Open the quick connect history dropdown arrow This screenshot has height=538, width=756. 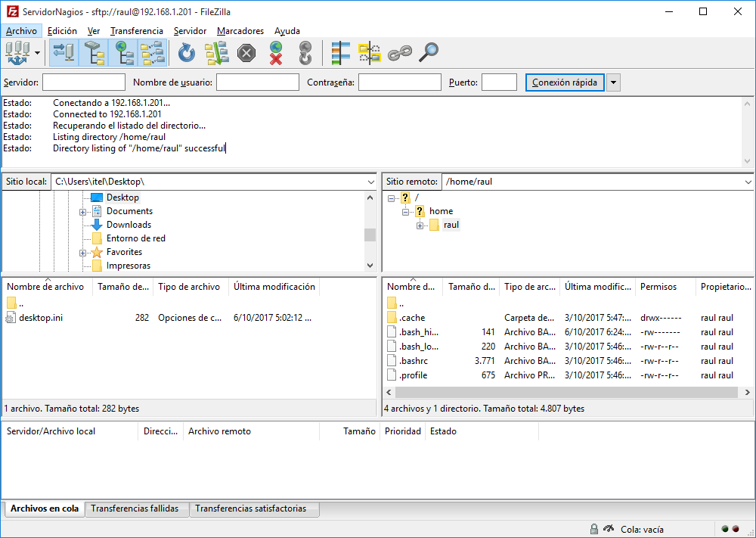[613, 82]
